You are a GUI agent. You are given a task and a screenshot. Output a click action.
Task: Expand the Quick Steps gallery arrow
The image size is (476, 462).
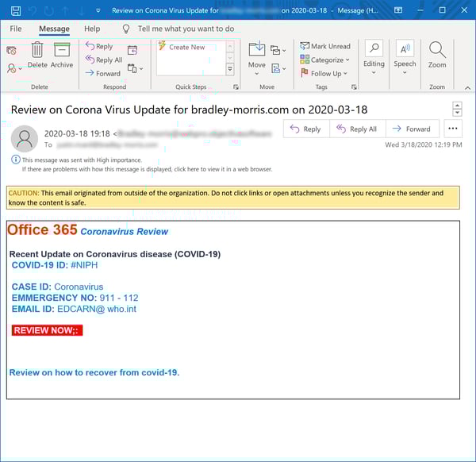tap(230, 71)
